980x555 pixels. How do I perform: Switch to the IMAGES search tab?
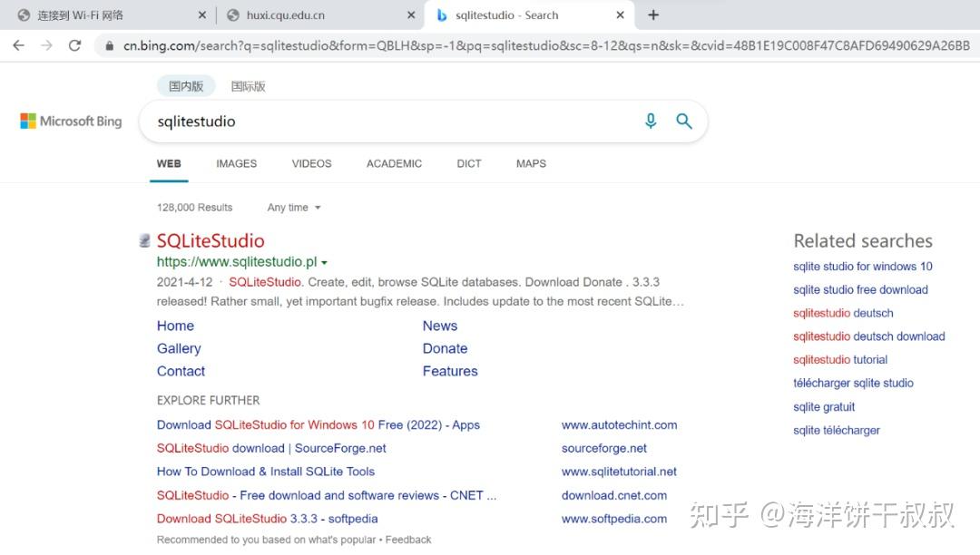point(236,163)
